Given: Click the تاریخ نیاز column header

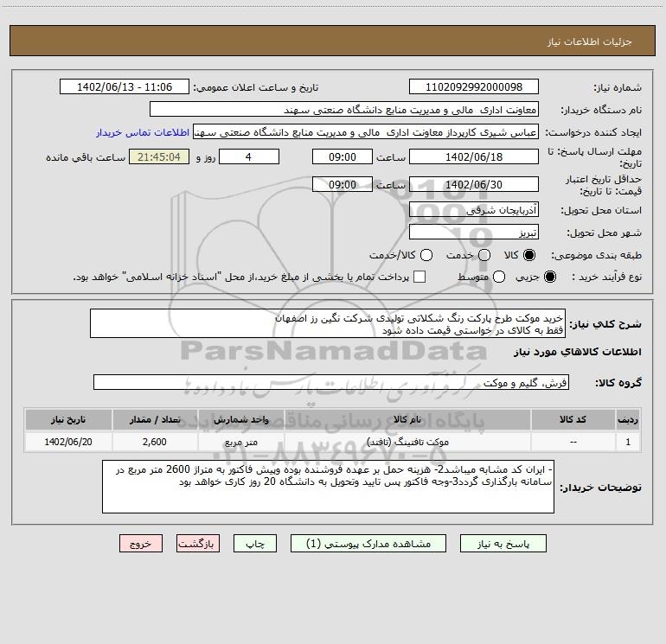Looking at the screenshot, I should pyautogui.click(x=68, y=419).
